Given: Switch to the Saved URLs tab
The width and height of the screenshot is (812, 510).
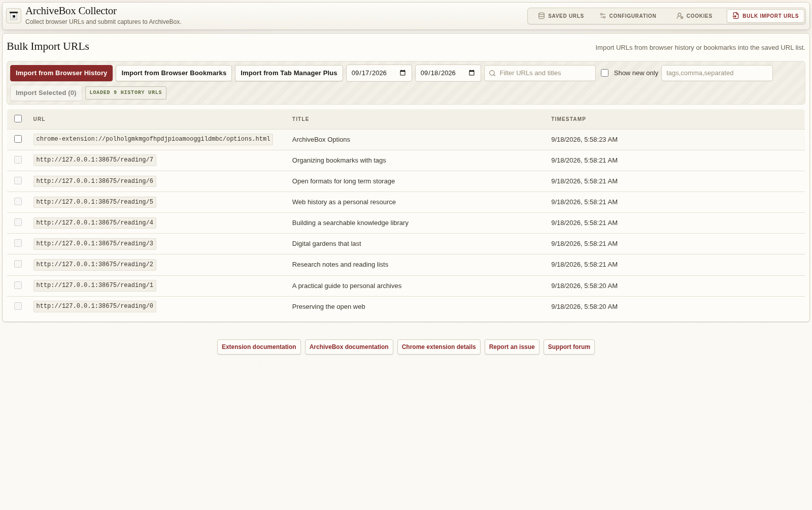Looking at the screenshot, I should 561,16.
